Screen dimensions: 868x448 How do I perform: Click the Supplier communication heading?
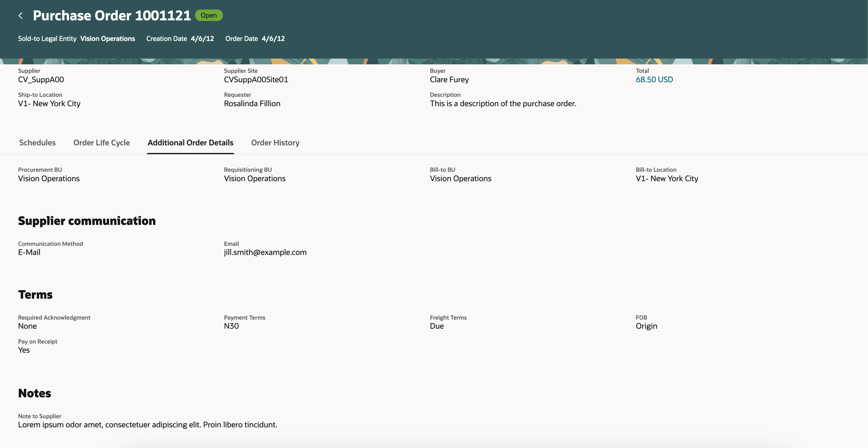87,221
